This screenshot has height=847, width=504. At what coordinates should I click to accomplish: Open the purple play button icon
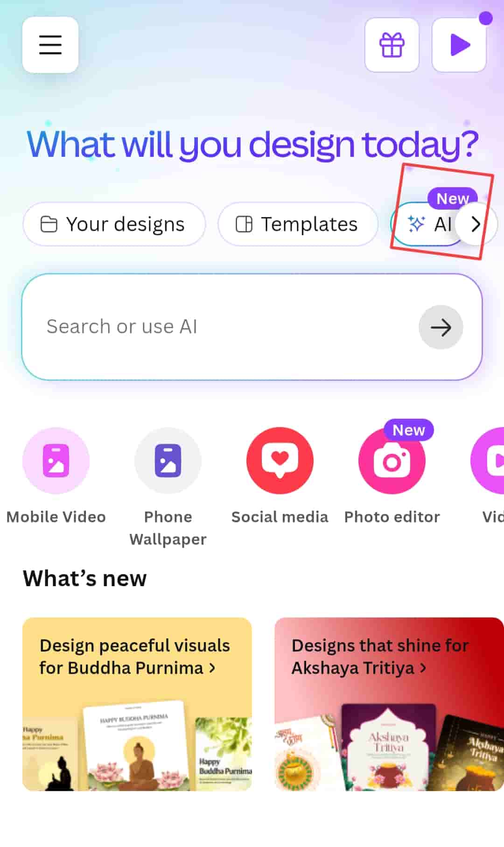460,45
